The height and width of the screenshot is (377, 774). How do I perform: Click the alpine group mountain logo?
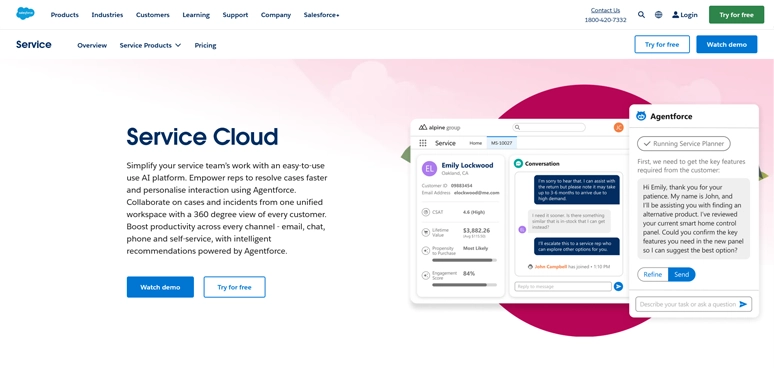(423, 127)
